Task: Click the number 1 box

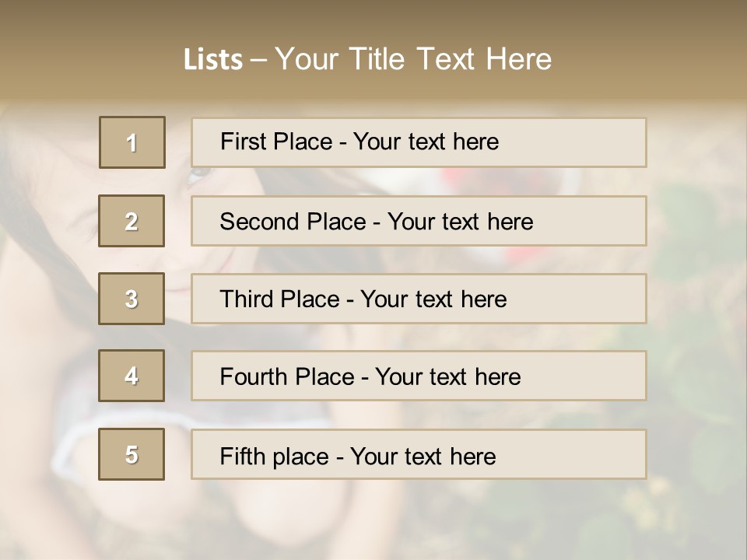Action: point(132,142)
